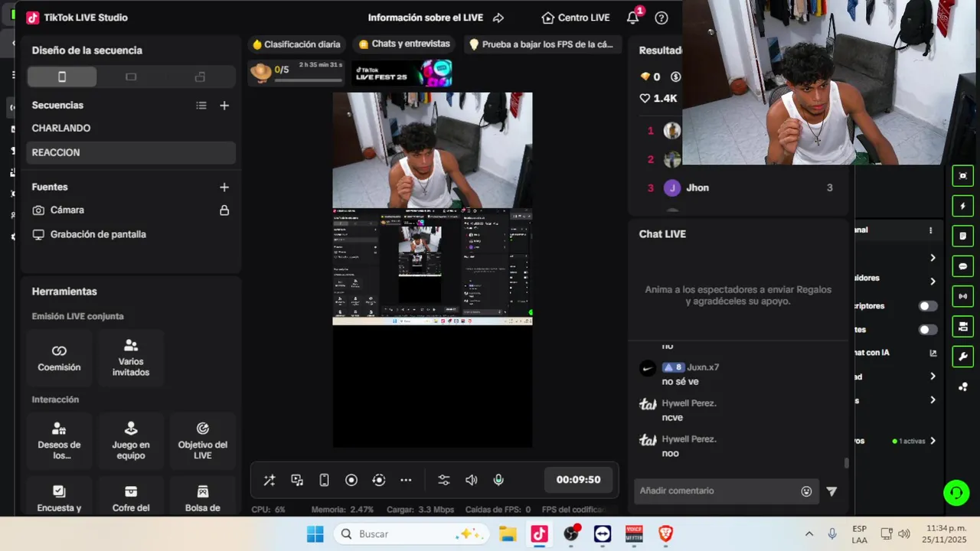
Task: Open Juego en equipo tool
Action: click(x=131, y=442)
